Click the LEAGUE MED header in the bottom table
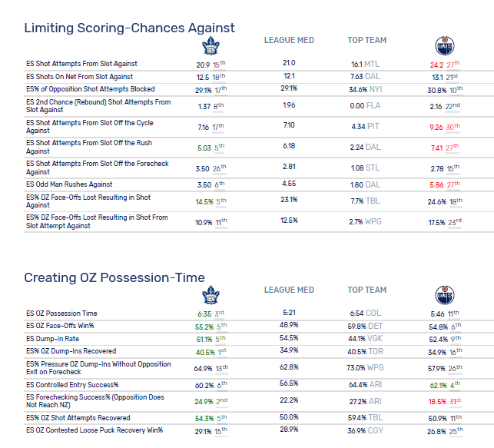Image resolution: width=494 pixels, height=448 pixels. 289,290
